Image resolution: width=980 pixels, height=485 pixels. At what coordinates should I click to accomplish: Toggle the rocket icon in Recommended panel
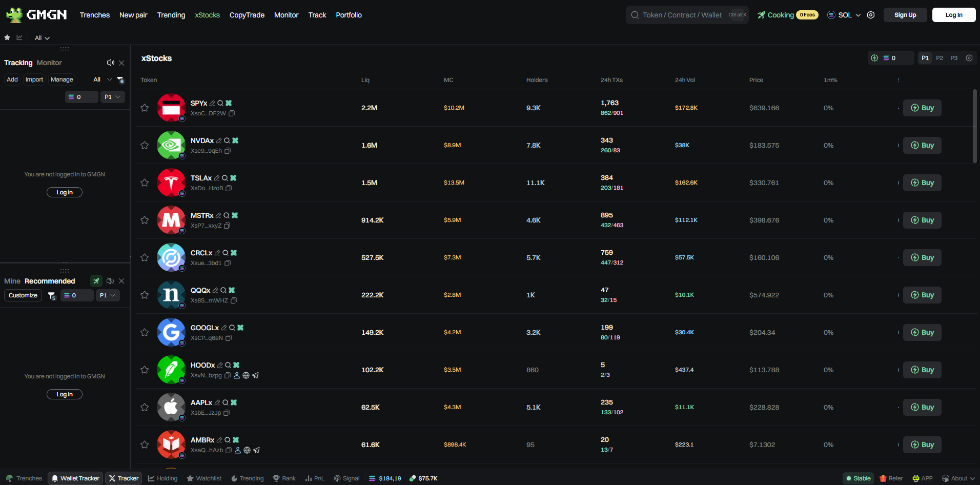coord(96,281)
